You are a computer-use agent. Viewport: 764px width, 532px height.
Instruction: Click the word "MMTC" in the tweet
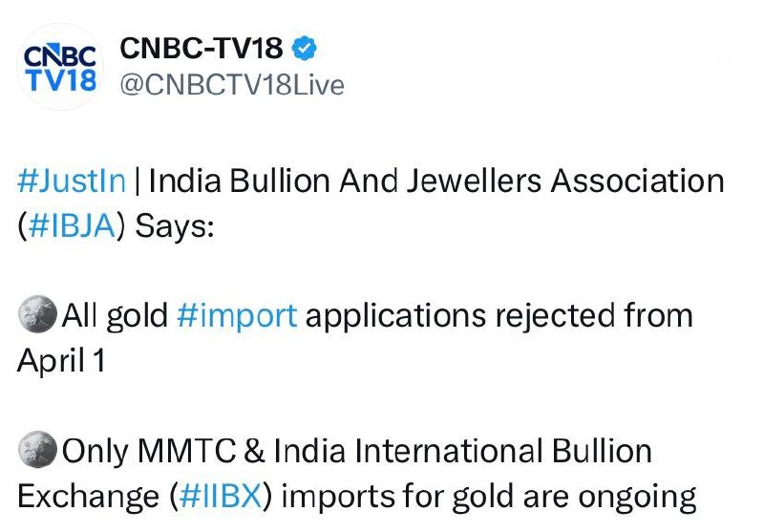click(191, 451)
